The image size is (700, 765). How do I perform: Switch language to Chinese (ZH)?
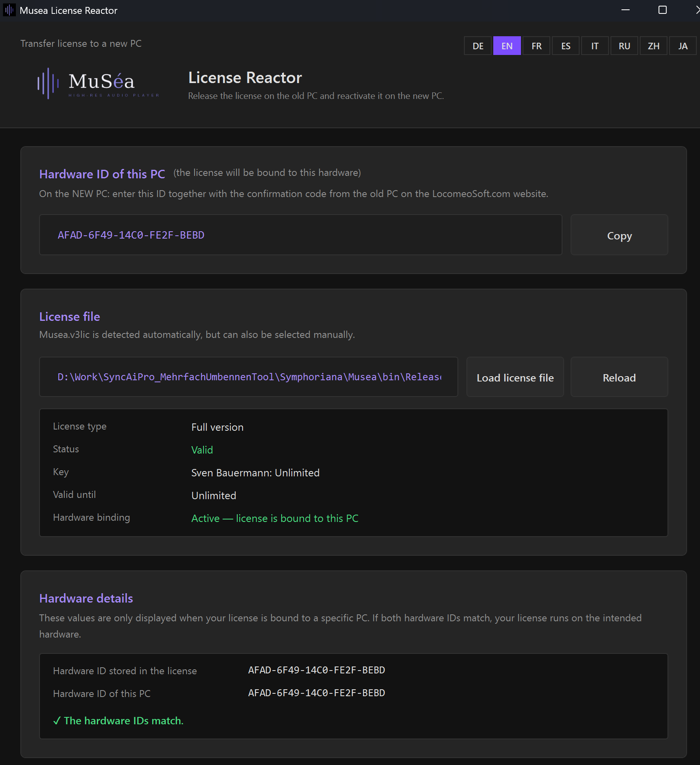[x=654, y=46]
